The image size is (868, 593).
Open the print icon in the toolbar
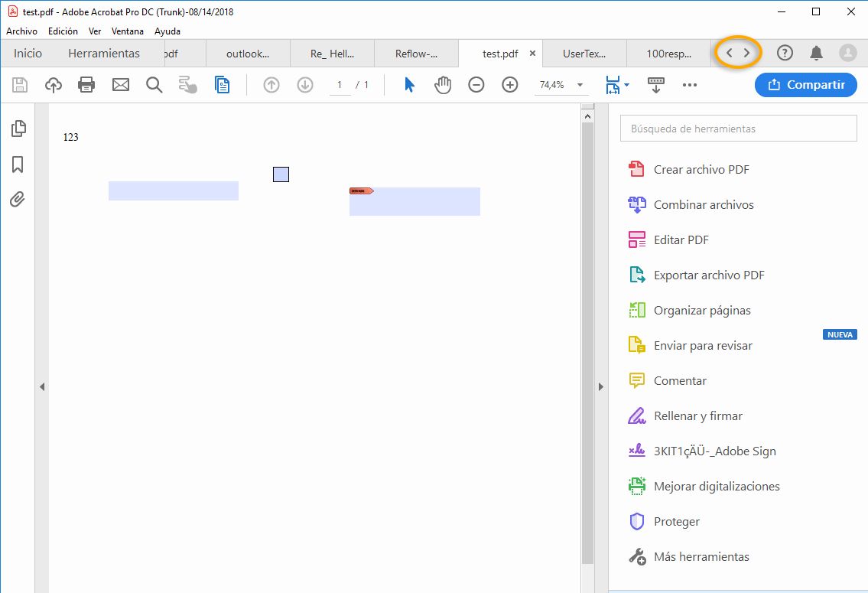tap(86, 84)
